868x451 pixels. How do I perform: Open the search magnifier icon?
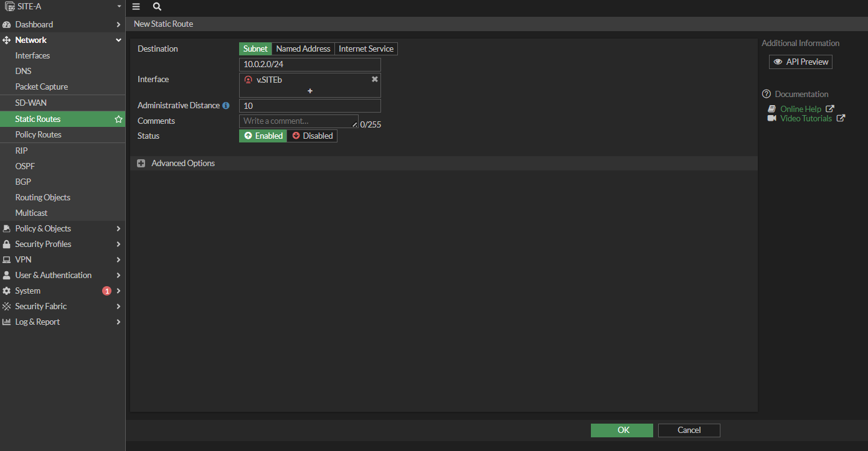[x=157, y=6]
